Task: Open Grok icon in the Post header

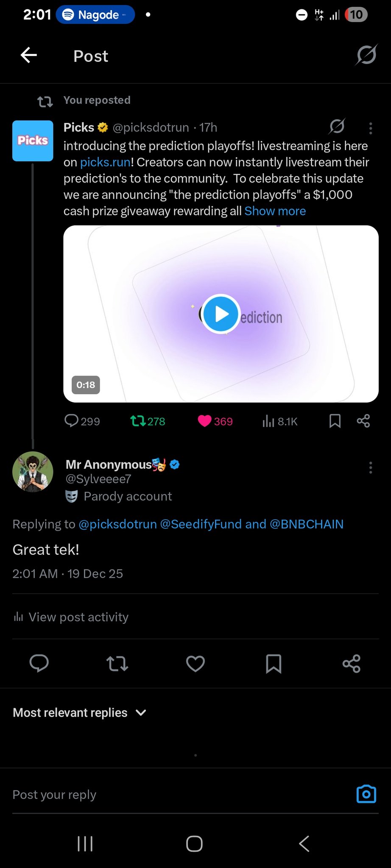Action: pos(366,55)
